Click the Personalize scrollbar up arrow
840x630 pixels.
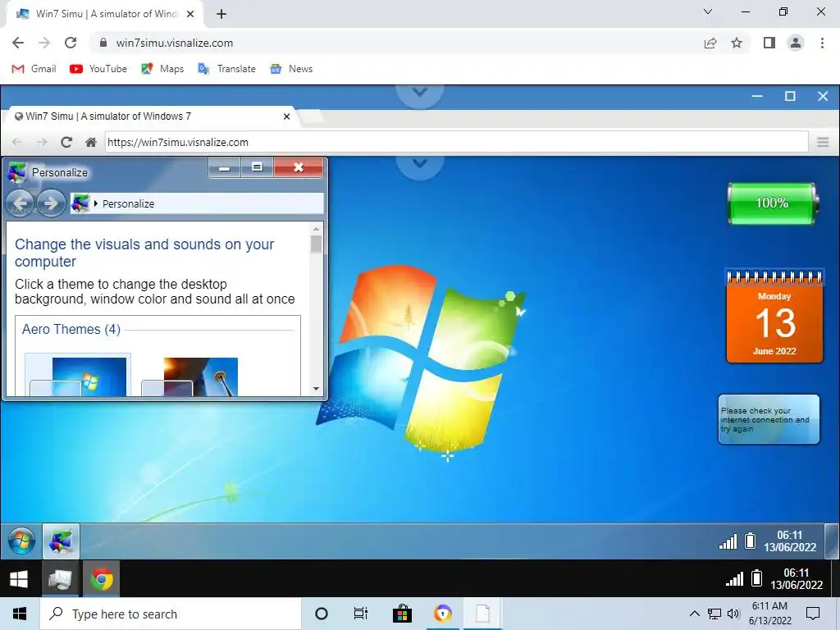[316, 229]
